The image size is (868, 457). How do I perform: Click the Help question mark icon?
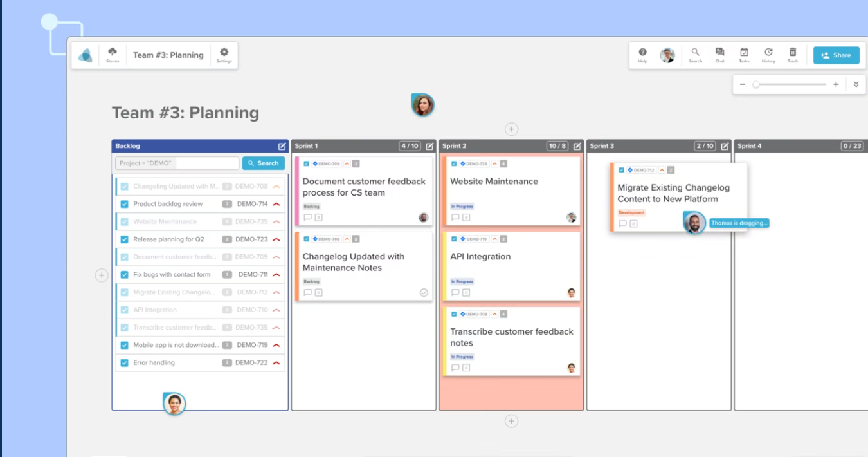pyautogui.click(x=642, y=55)
